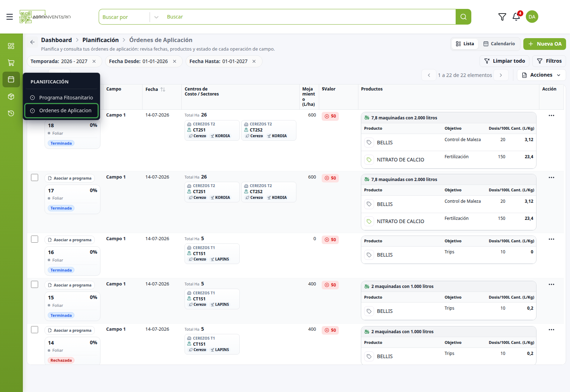Open the DA user avatar
This screenshot has width=570, height=392.
(x=532, y=17)
